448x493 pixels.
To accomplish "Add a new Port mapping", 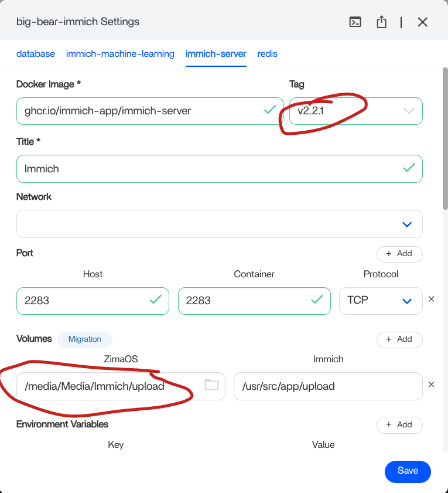I will (399, 254).
